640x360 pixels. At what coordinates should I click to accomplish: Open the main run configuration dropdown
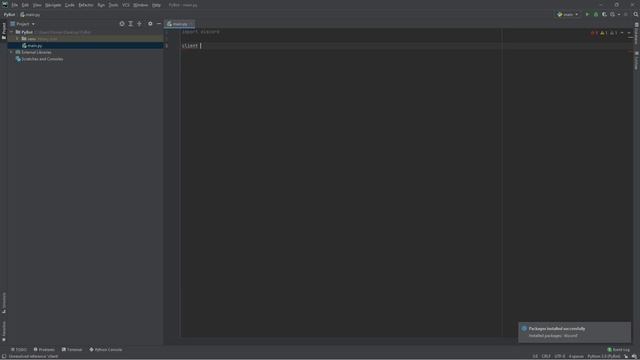click(x=568, y=15)
